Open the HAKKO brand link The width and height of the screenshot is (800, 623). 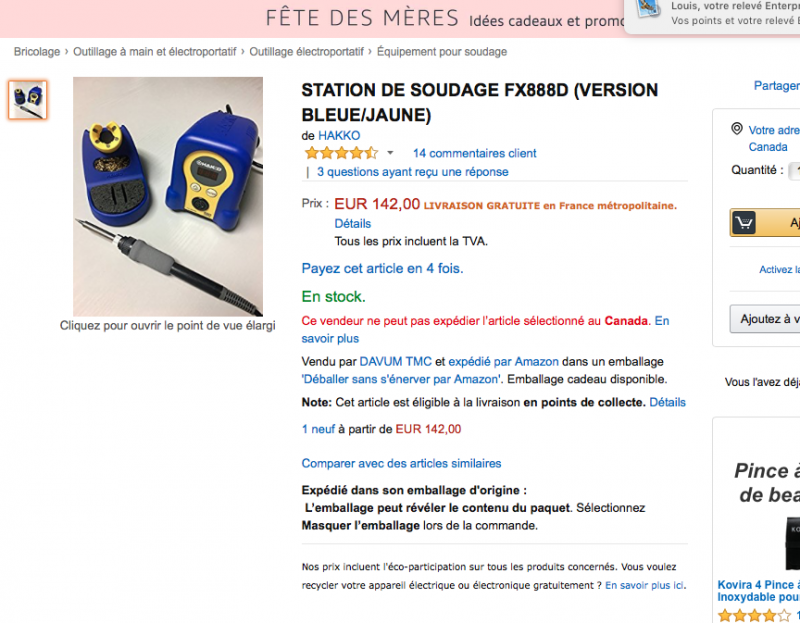[x=339, y=136]
